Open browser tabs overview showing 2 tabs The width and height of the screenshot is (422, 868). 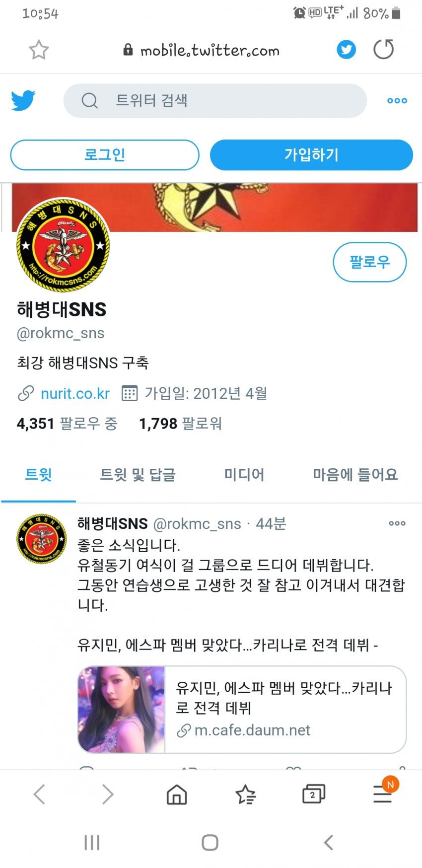click(313, 794)
